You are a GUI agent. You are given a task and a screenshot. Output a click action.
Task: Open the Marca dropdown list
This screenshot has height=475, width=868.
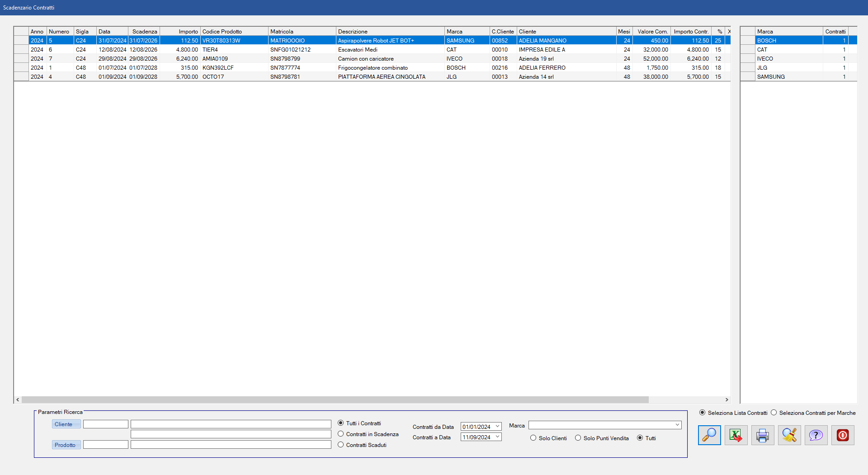tap(677, 425)
